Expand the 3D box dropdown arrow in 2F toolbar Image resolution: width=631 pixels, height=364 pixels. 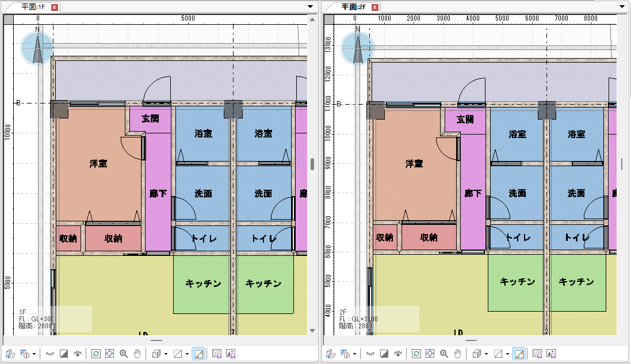click(486, 354)
